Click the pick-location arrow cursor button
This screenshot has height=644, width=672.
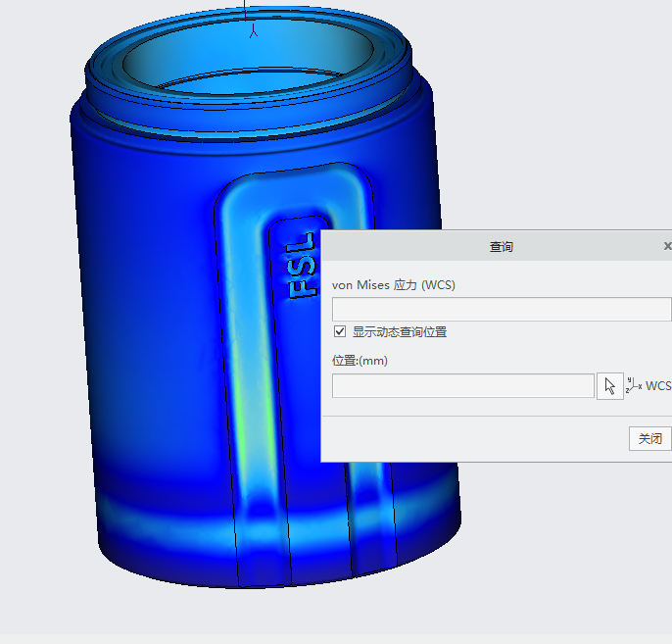609,386
